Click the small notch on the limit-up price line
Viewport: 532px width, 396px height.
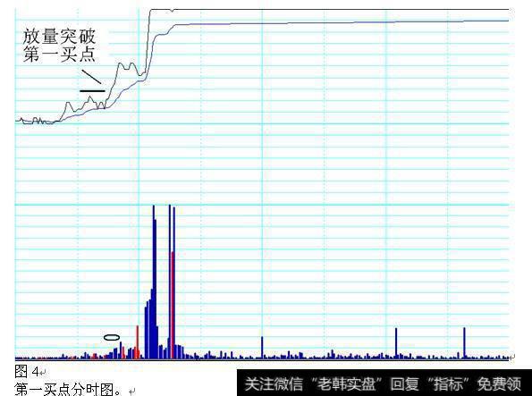pos(173,11)
